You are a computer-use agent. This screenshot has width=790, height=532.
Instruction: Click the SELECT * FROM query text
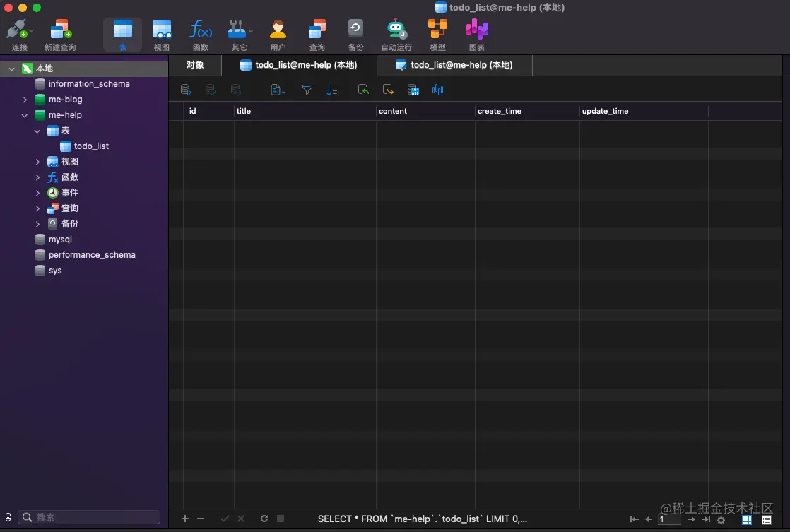pos(423,519)
